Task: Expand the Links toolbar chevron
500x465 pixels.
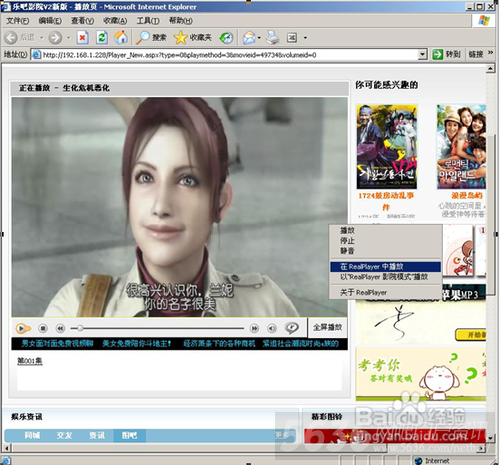Action: [x=491, y=53]
